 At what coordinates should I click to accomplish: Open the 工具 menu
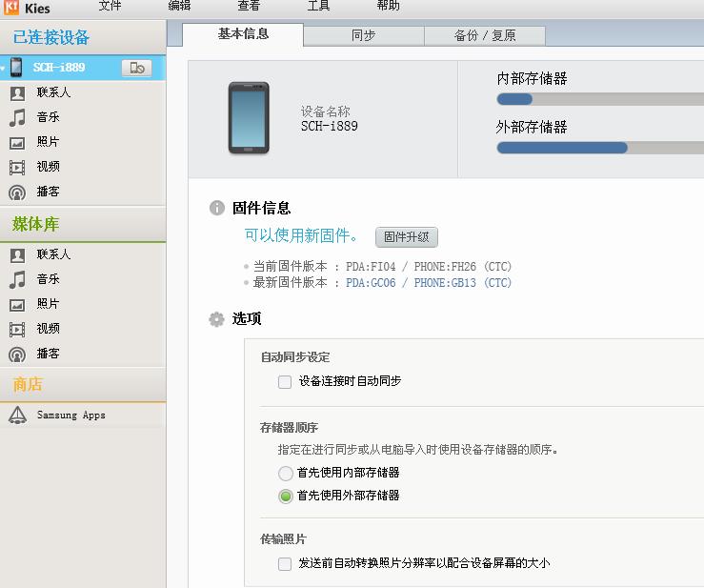pyautogui.click(x=318, y=6)
